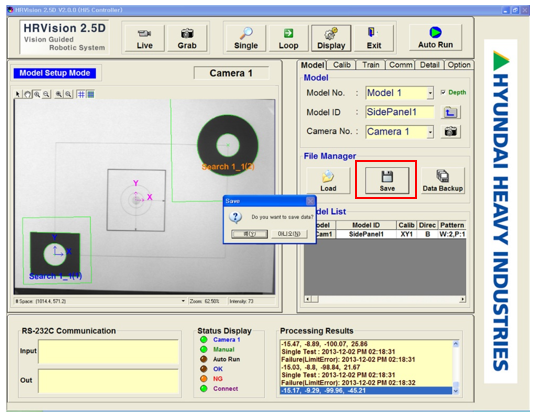Click the first zoom-out magnifier tool

(x=46, y=94)
